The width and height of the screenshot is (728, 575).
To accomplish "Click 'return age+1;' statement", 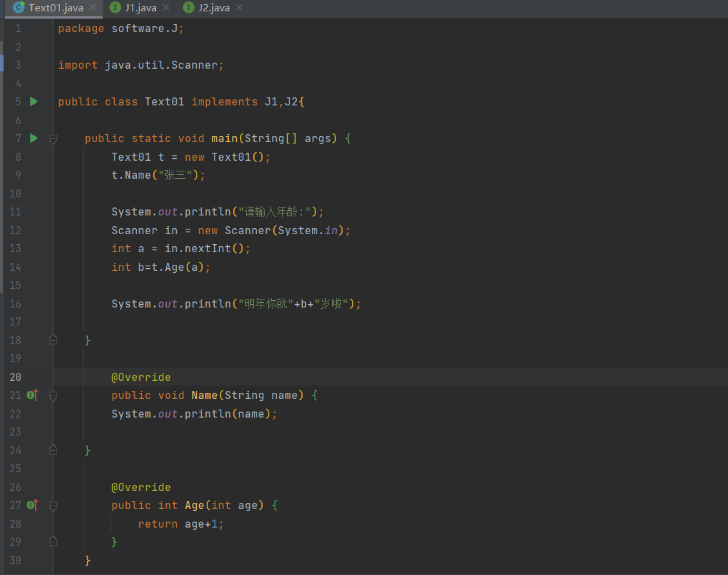I will tap(181, 524).
